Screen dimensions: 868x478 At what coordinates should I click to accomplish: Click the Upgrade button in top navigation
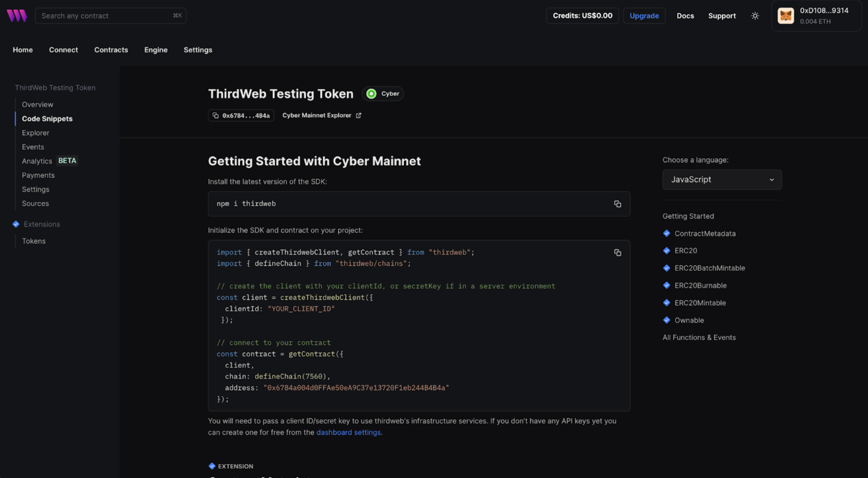[644, 15]
